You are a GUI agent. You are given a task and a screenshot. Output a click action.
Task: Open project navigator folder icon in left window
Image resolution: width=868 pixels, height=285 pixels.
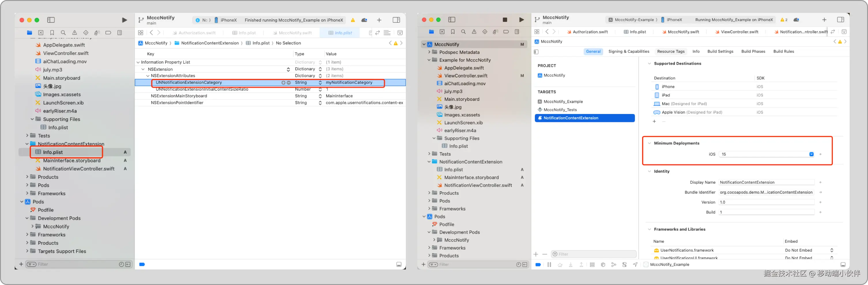pos(30,33)
